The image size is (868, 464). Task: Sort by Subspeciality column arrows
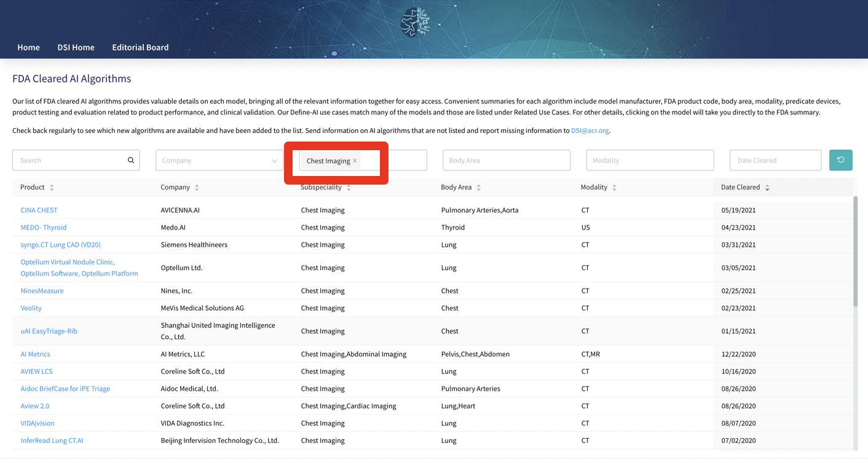pyautogui.click(x=349, y=187)
